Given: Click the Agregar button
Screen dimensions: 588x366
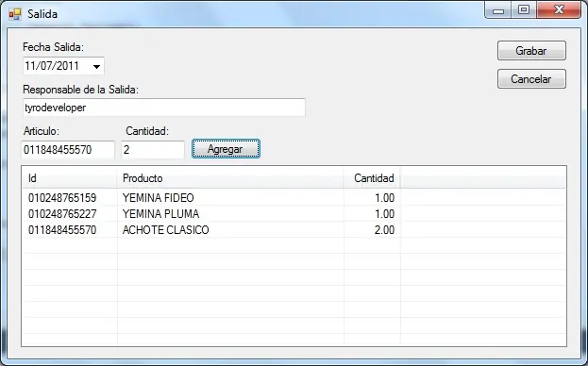Looking at the screenshot, I should click(x=226, y=149).
